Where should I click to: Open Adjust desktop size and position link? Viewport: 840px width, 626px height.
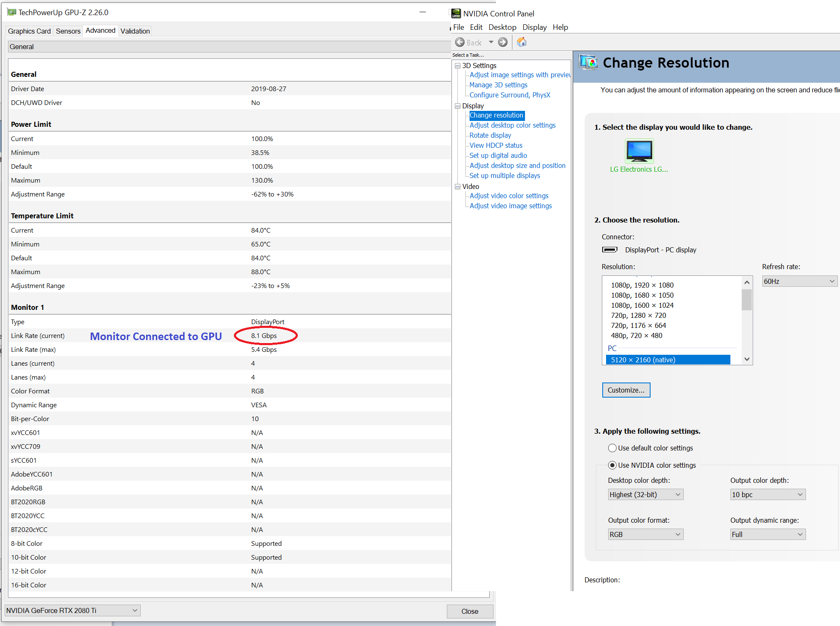click(517, 165)
